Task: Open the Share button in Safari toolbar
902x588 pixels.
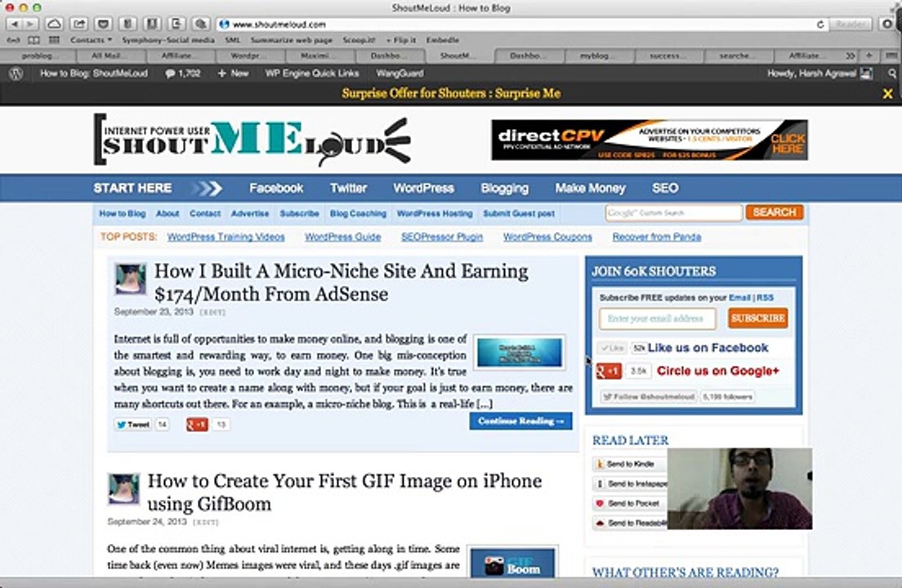Action: tap(78, 24)
